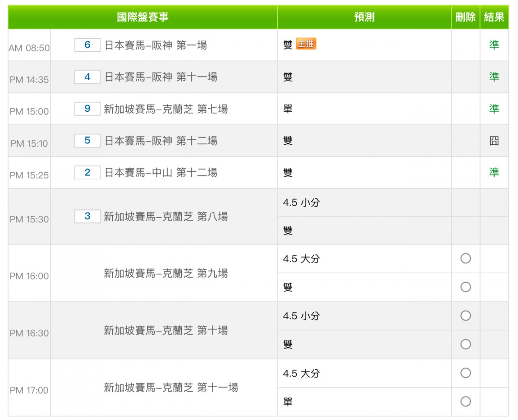Click 準 result for 中山 第十二場
This screenshot has height=420, width=518.
coord(494,172)
